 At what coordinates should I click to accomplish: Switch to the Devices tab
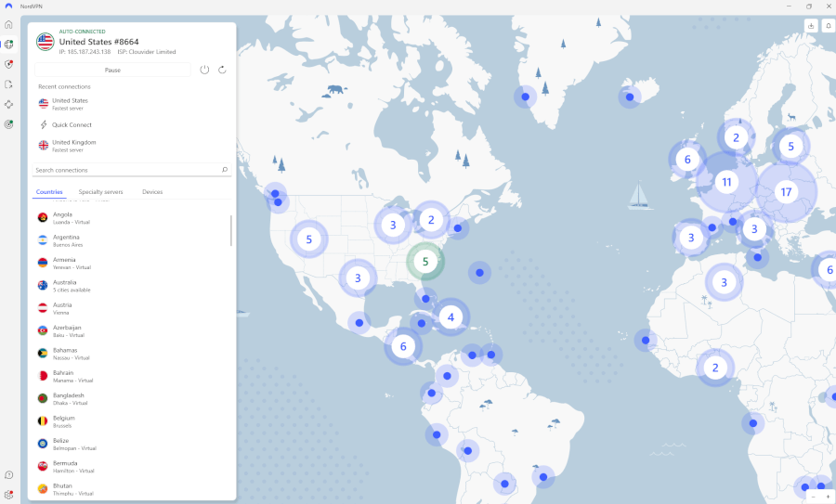152,192
